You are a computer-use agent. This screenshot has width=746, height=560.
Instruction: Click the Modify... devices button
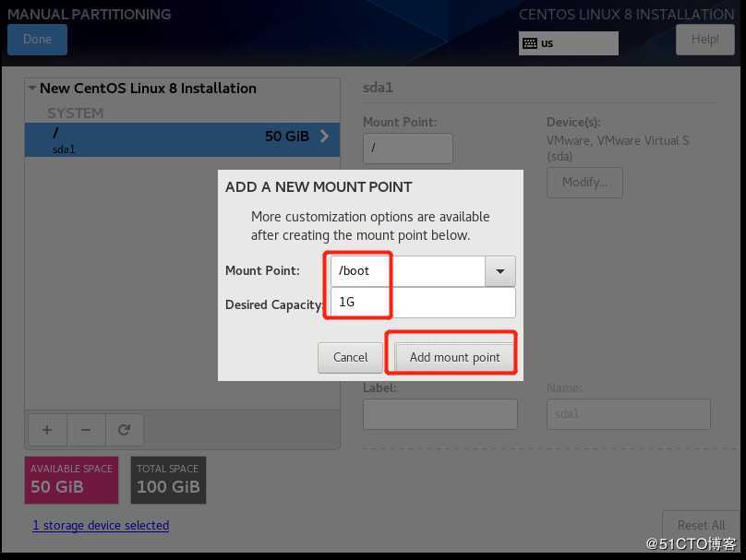584,182
